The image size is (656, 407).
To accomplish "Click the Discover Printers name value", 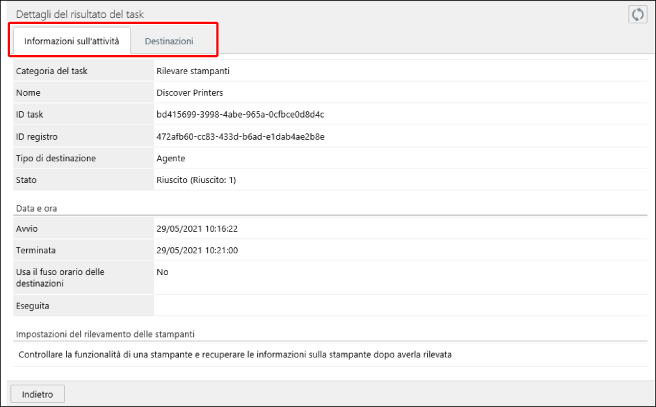I will (x=190, y=93).
